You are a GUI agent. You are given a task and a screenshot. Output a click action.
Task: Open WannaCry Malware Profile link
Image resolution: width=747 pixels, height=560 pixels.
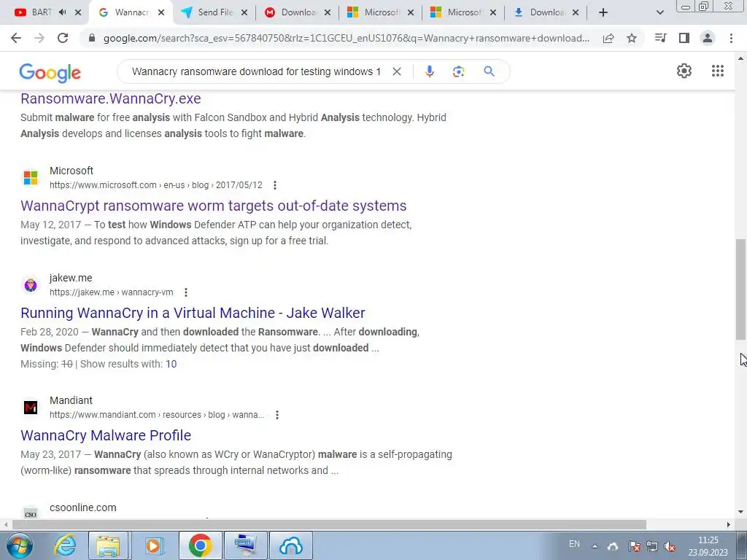point(106,435)
